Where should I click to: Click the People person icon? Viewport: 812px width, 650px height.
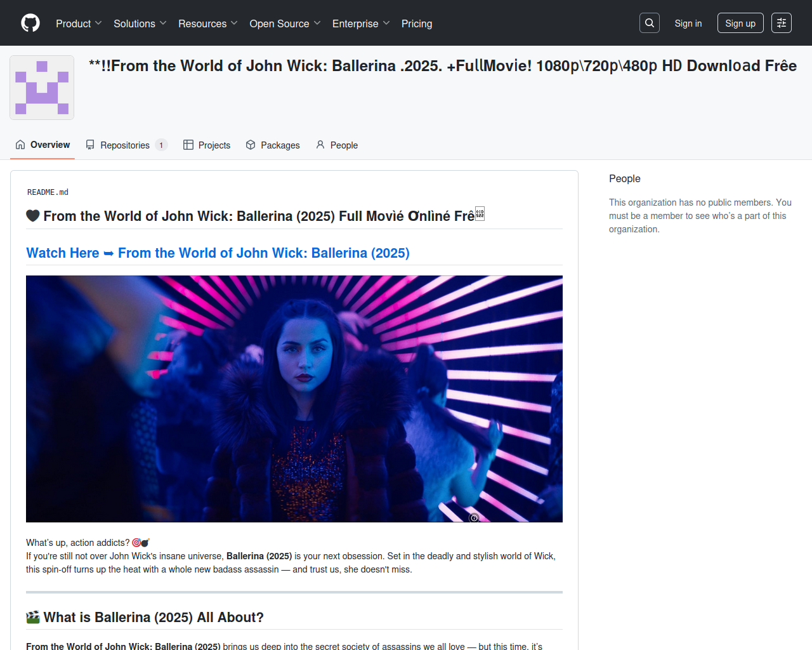320,145
